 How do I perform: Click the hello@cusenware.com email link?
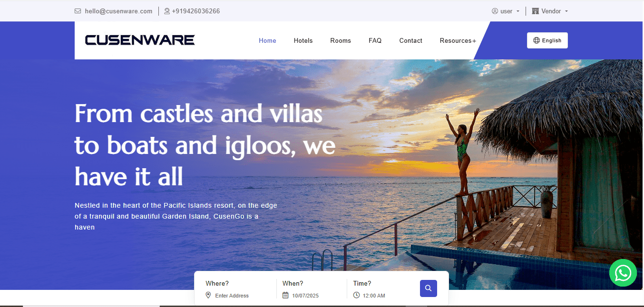(118, 11)
